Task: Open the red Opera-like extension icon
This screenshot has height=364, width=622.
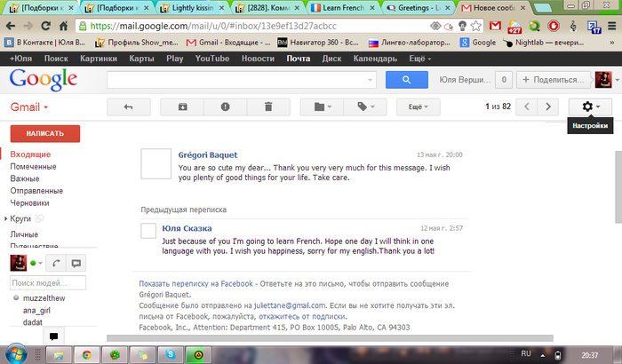Action: coord(554,26)
